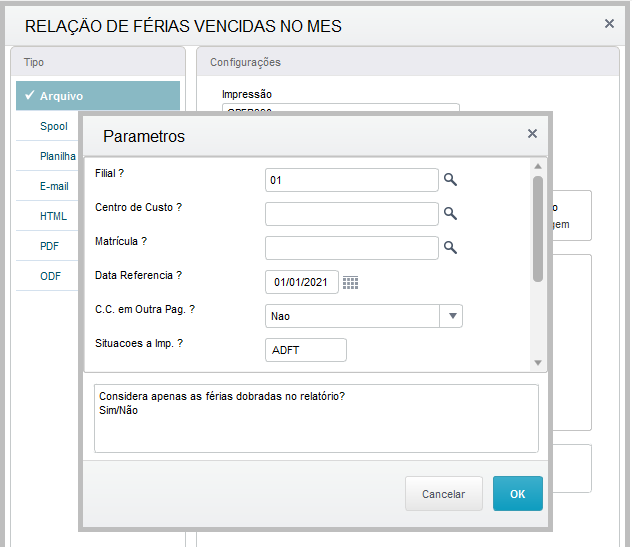This screenshot has width=632, height=547.
Task: Expand the C.C. em Outra Pag. dropdown
Action: [x=452, y=316]
